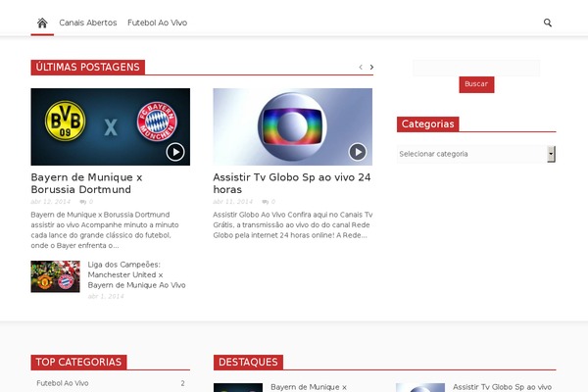The width and height of the screenshot is (588, 392).
Task: Focus the search input above Buscar
Action: coord(476,68)
